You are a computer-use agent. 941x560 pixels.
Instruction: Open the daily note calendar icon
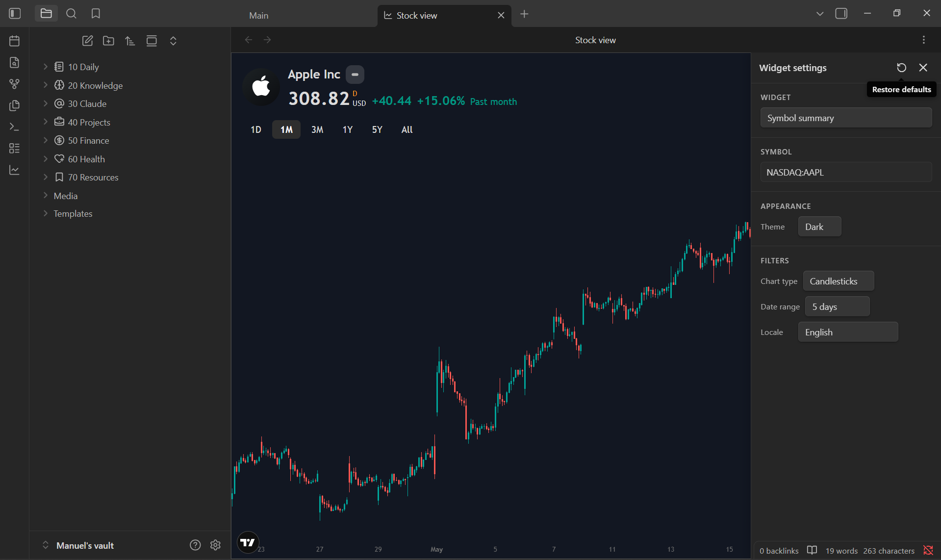(x=15, y=41)
